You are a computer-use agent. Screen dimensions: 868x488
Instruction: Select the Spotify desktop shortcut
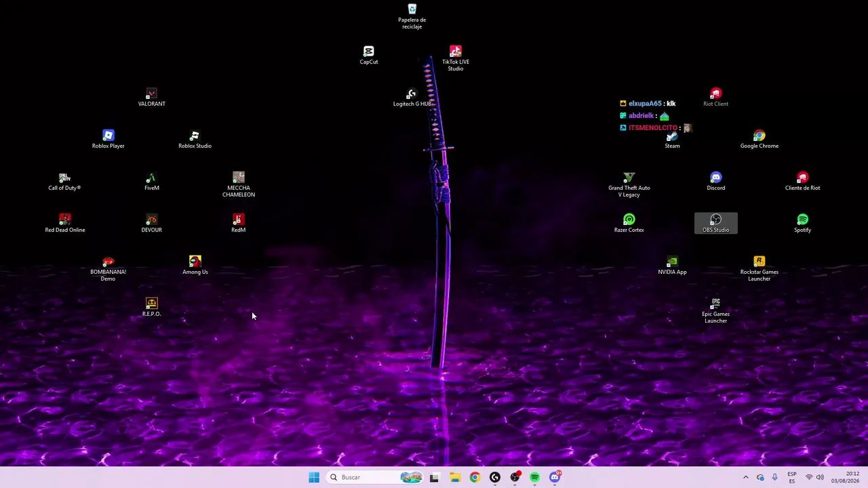(802, 224)
